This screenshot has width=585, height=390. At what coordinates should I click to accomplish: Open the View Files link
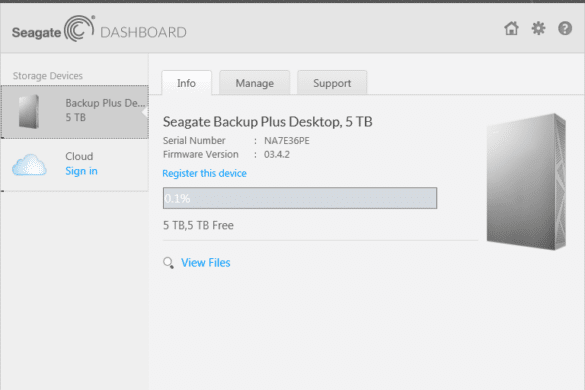pos(206,263)
